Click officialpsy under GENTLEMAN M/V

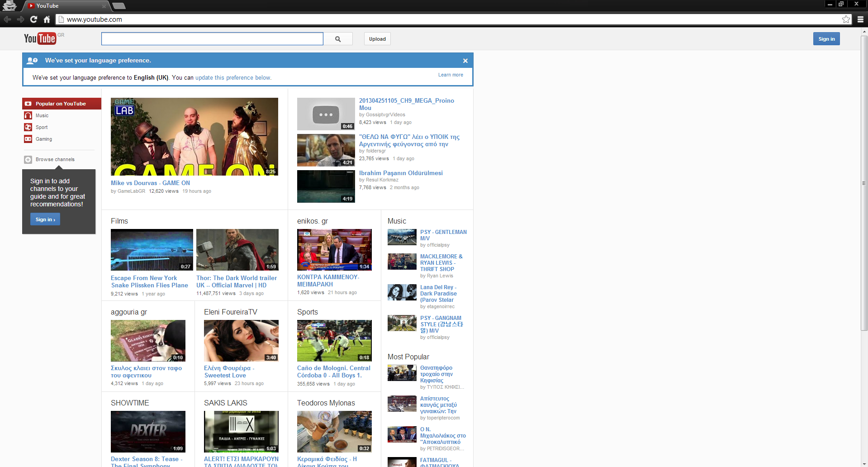tap(438, 245)
